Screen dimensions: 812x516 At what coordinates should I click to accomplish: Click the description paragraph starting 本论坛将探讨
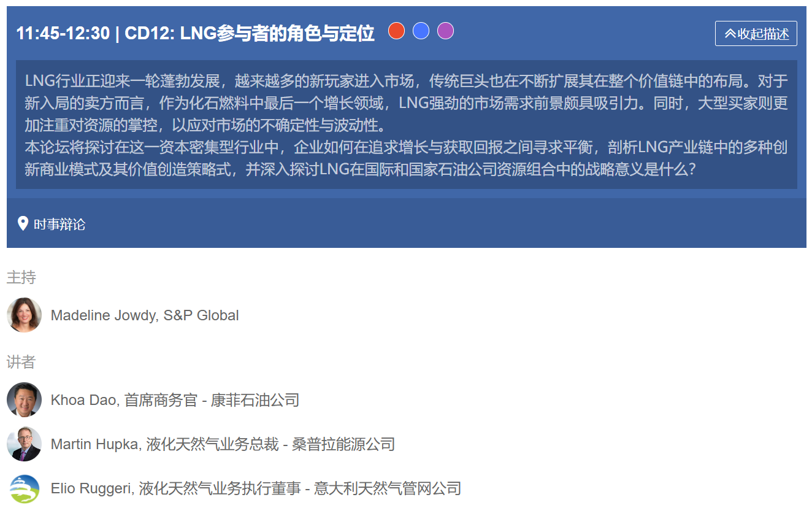click(x=406, y=158)
